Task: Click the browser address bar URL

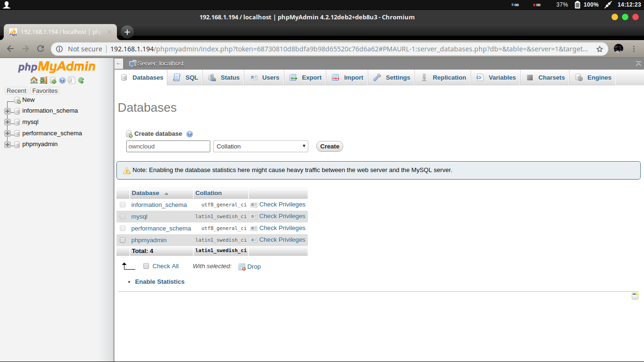Action: [x=349, y=49]
